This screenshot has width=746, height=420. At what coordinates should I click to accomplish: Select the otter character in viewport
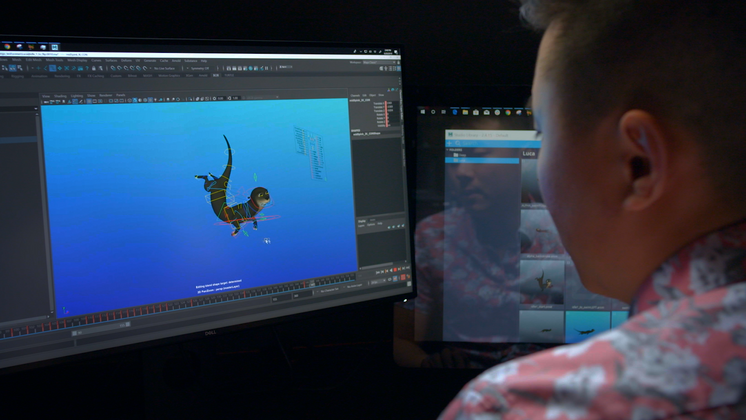238,195
